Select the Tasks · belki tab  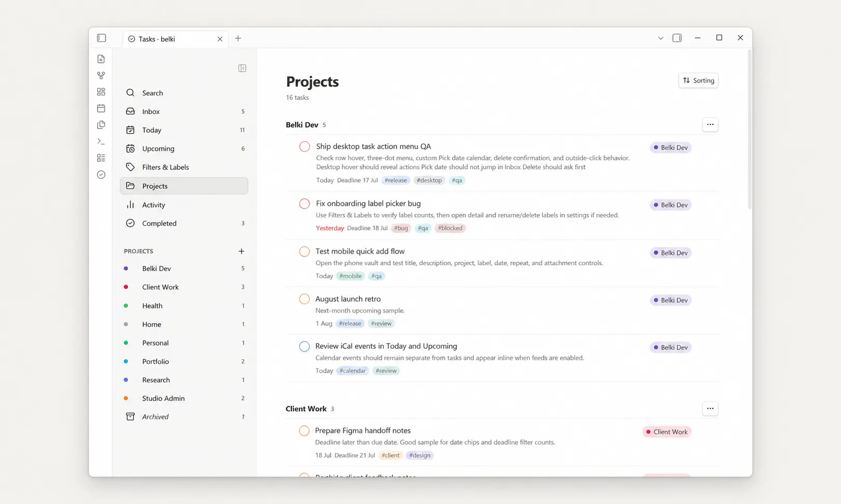click(x=176, y=39)
